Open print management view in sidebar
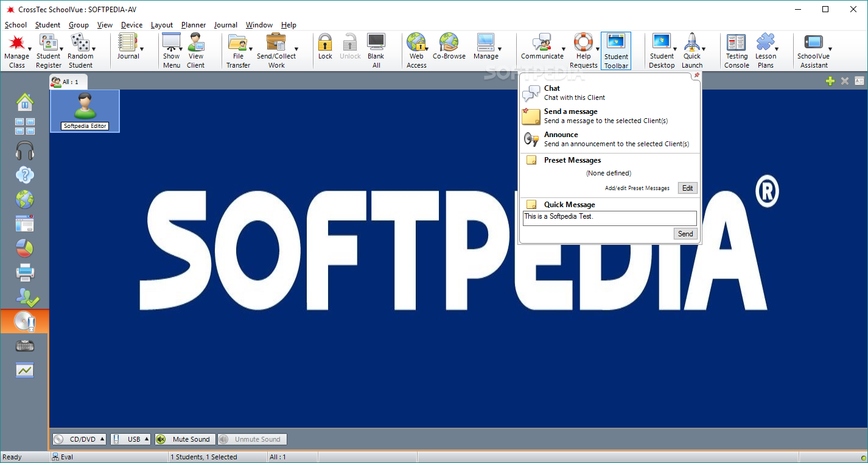Screen dimensions: 868x463 25,272
